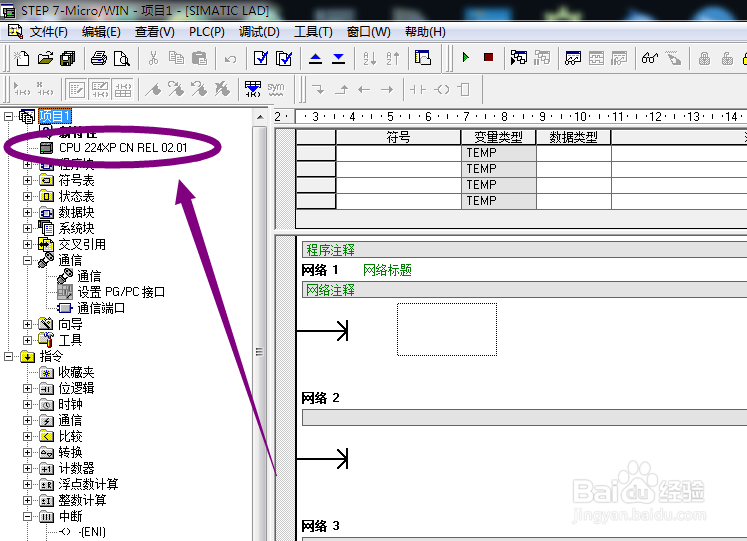Open the 调试(D) menu
Image resolution: width=747 pixels, height=541 pixels.
pyautogui.click(x=259, y=32)
